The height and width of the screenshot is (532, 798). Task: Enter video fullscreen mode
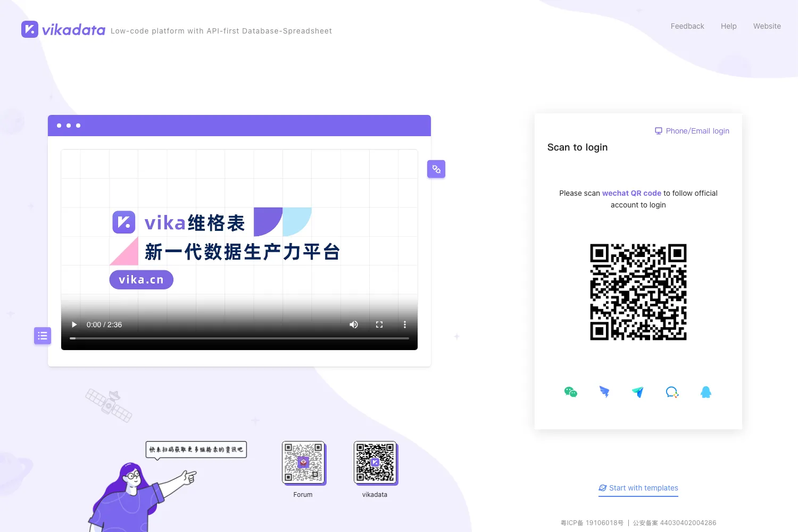pyautogui.click(x=379, y=325)
